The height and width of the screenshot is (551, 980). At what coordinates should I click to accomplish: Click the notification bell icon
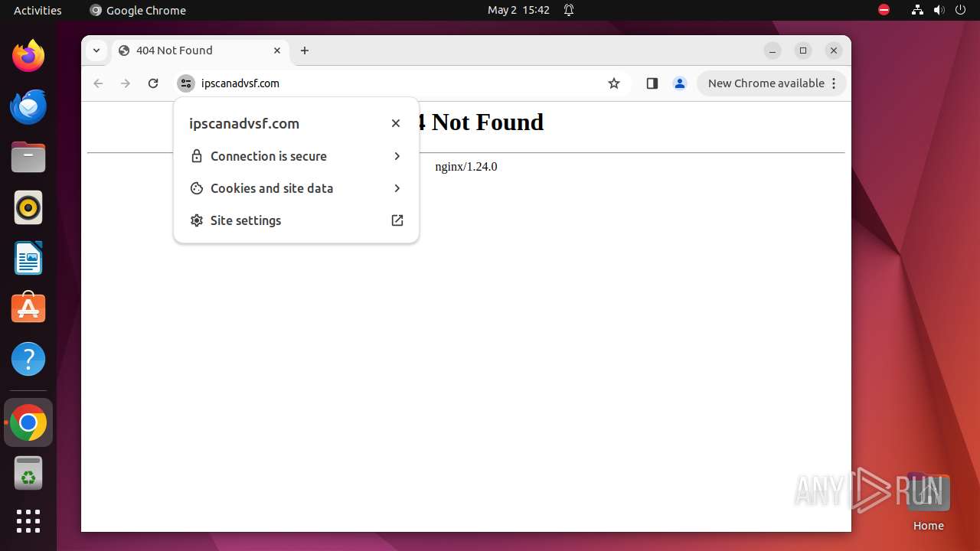point(569,10)
